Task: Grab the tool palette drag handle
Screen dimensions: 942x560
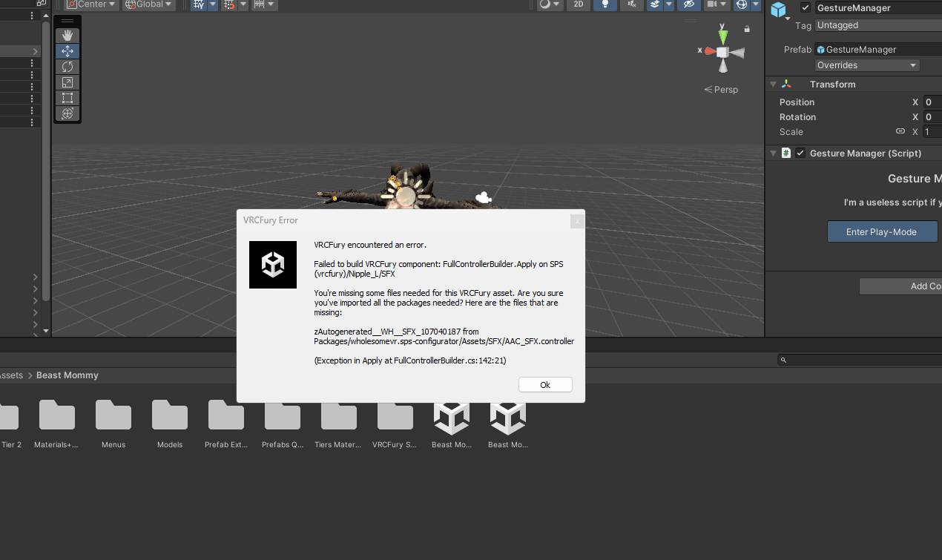Action: tap(67, 21)
